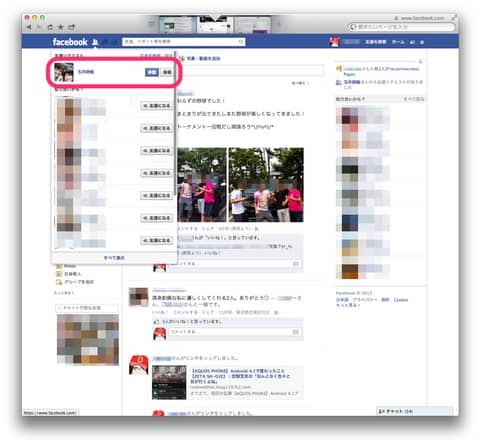Click the facebook logo in header

[x=70, y=42]
